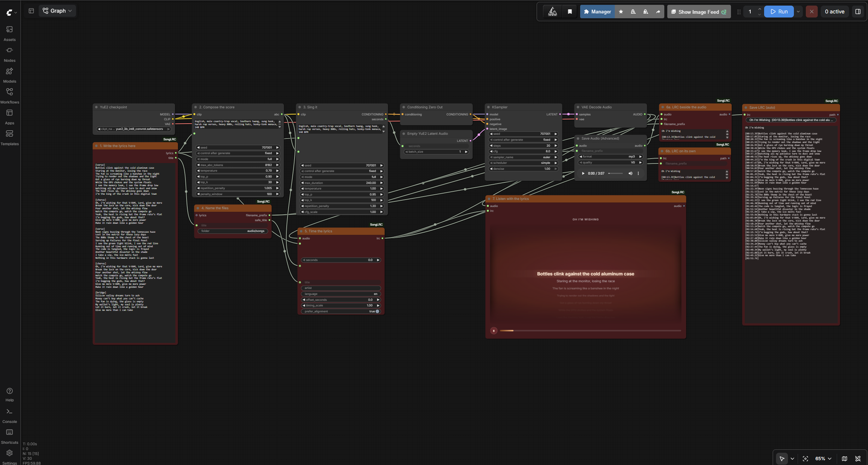Click the batch count number 1 field
868x465 pixels.
coord(750,11)
